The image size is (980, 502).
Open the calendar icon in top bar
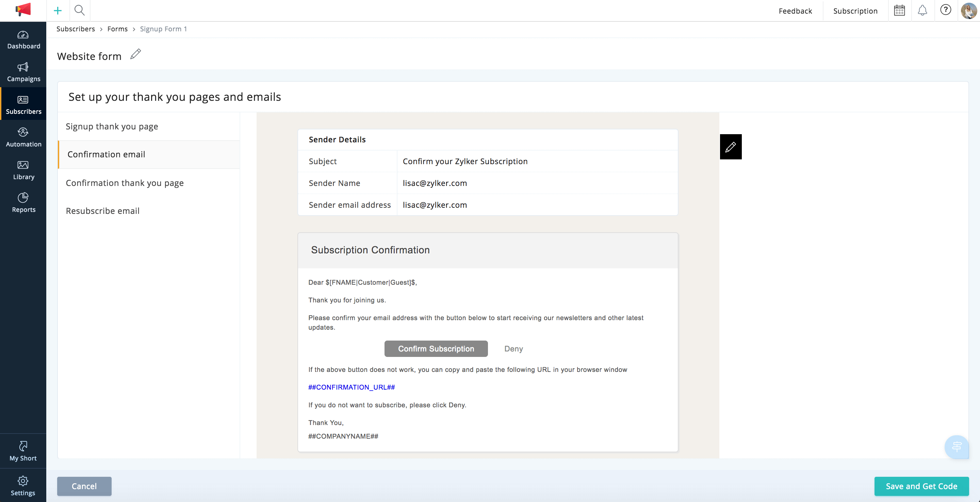pos(899,10)
